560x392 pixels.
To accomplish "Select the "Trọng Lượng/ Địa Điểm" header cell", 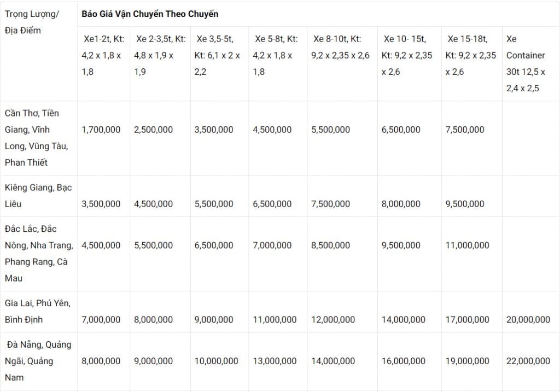I will point(32,22).
